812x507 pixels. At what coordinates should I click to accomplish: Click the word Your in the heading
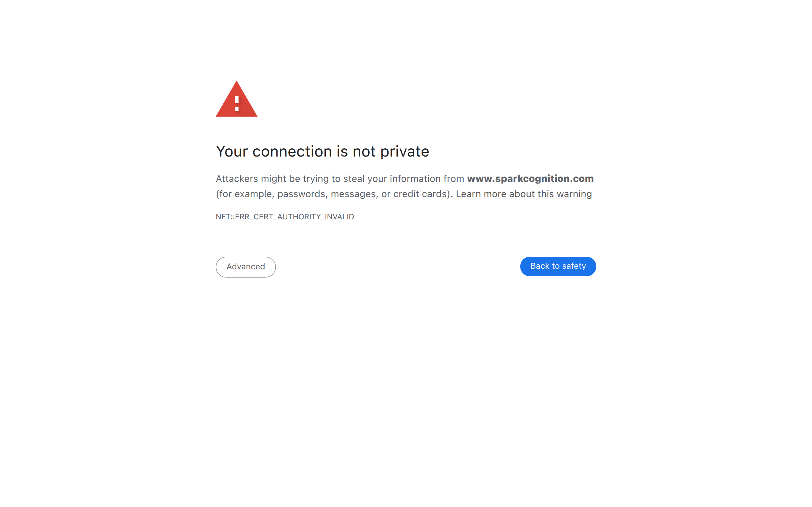tap(232, 151)
